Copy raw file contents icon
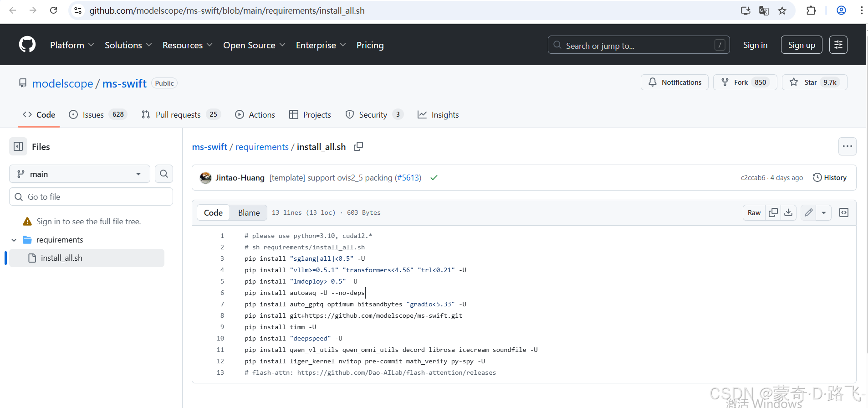Image resolution: width=868 pixels, height=408 pixels. pos(773,212)
